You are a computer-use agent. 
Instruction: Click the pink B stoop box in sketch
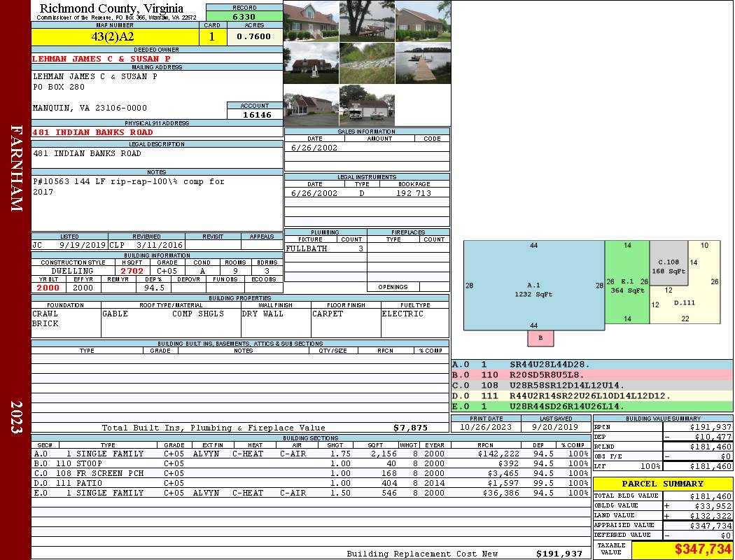point(540,338)
